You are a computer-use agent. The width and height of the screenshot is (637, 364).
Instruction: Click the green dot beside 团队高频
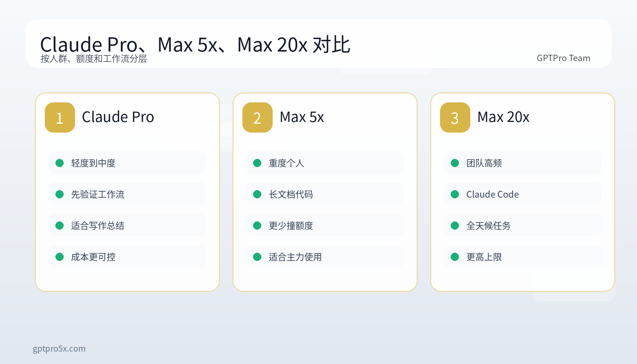tap(455, 163)
